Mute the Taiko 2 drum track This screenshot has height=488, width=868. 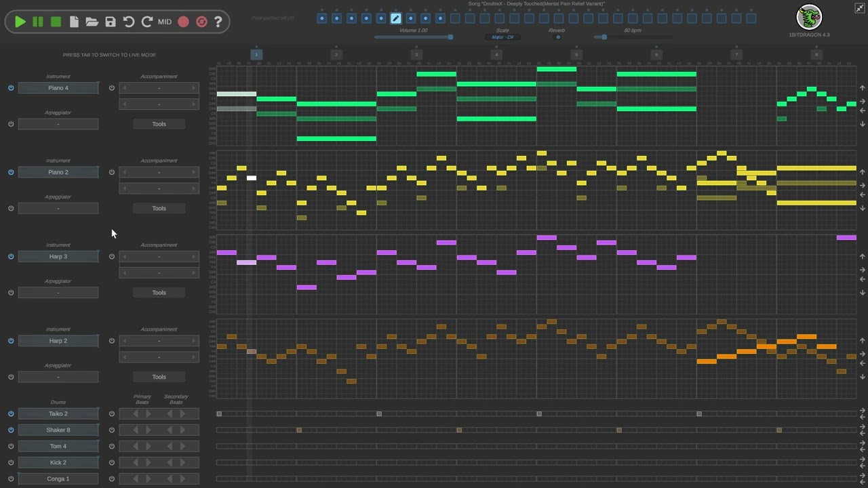pyautogui.click(x=11, y=413)
